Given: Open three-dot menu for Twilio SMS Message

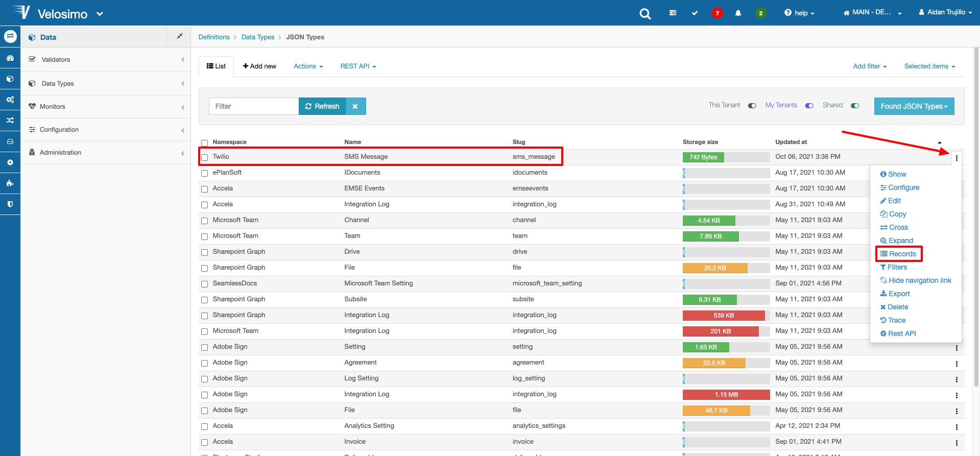Looking at the screenshot, I should point(957,158).
